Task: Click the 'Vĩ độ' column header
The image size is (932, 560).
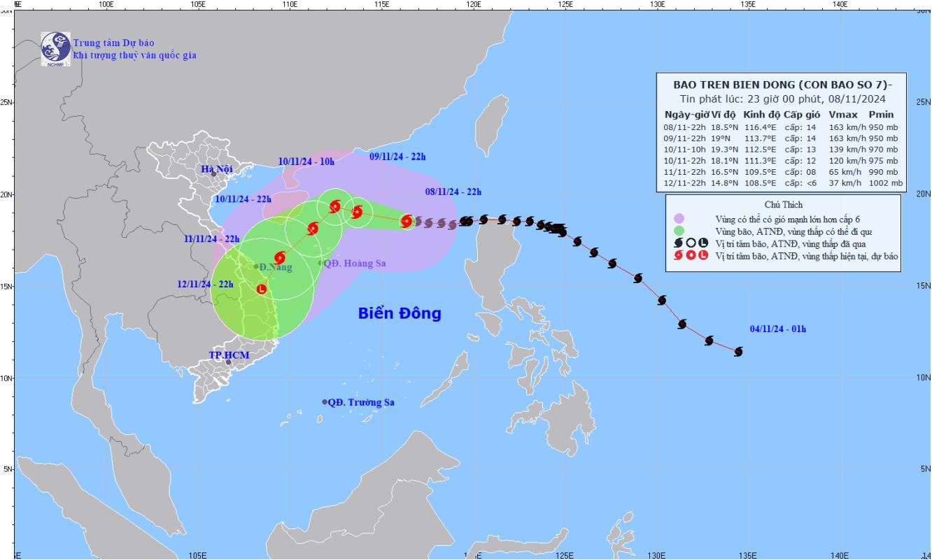Action: pos(723,114)
